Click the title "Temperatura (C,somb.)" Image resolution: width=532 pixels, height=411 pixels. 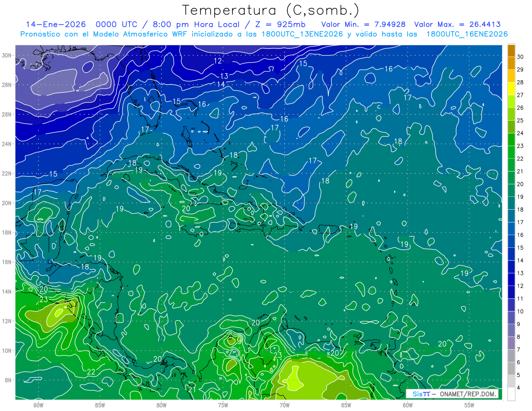(x=270, y=10)
